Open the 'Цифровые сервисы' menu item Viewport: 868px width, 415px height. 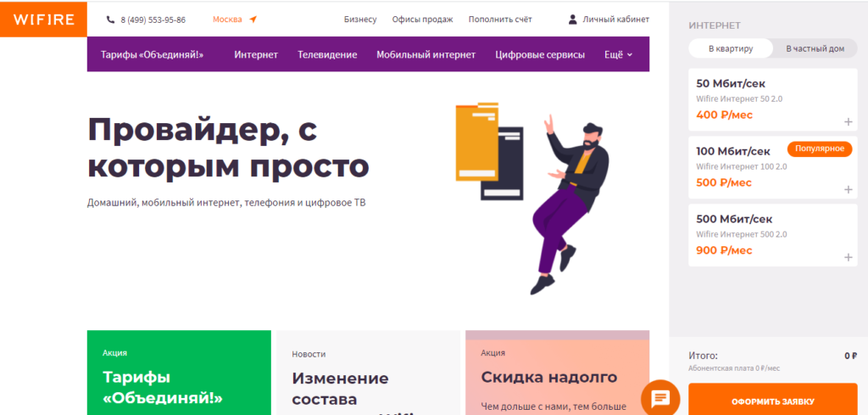(540, 54)
